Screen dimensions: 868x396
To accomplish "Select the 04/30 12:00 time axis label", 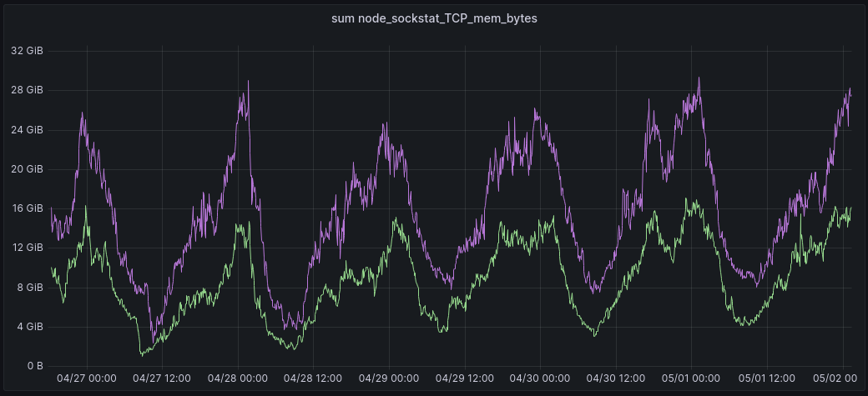I will tap(615, 378).
